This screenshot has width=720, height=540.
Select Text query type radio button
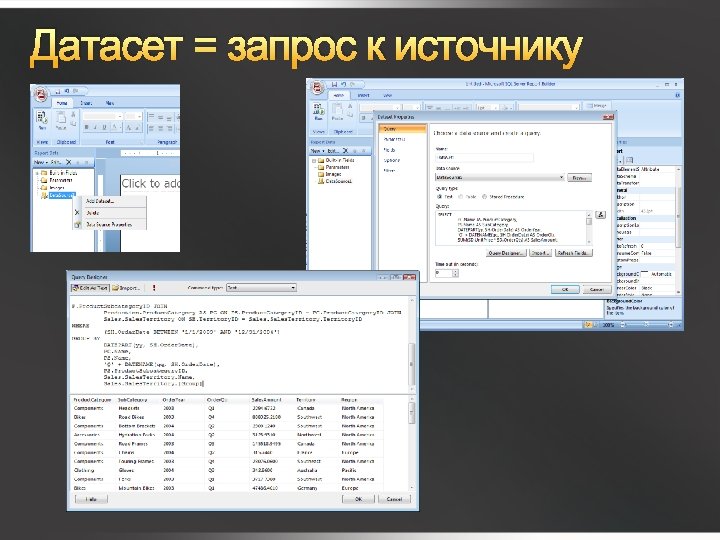point(439,197)
